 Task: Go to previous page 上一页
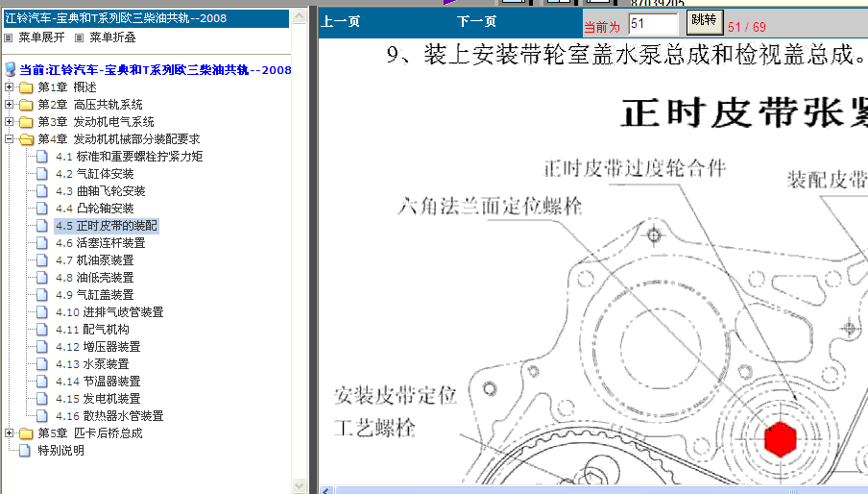tap(341, 21)
